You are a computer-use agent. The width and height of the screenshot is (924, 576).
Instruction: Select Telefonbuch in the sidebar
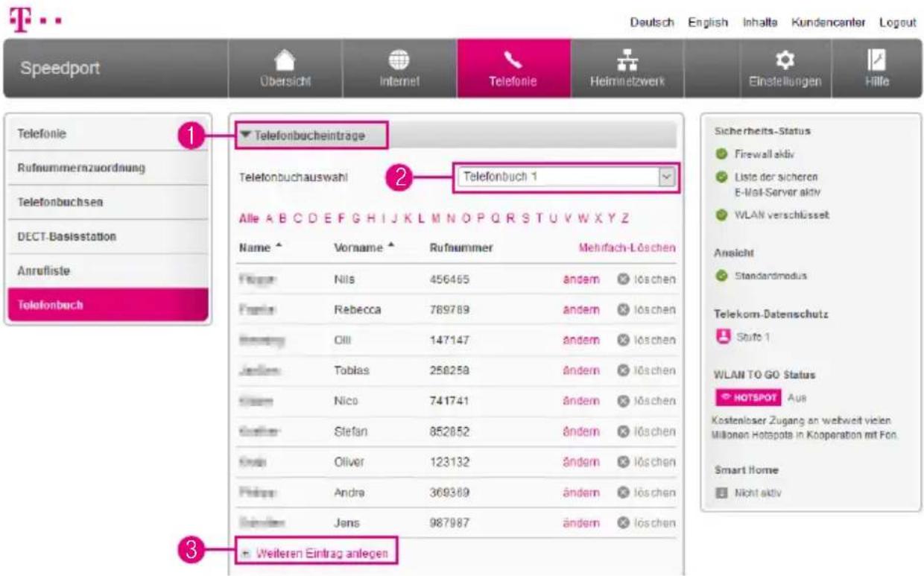click(x=107, y=306)
